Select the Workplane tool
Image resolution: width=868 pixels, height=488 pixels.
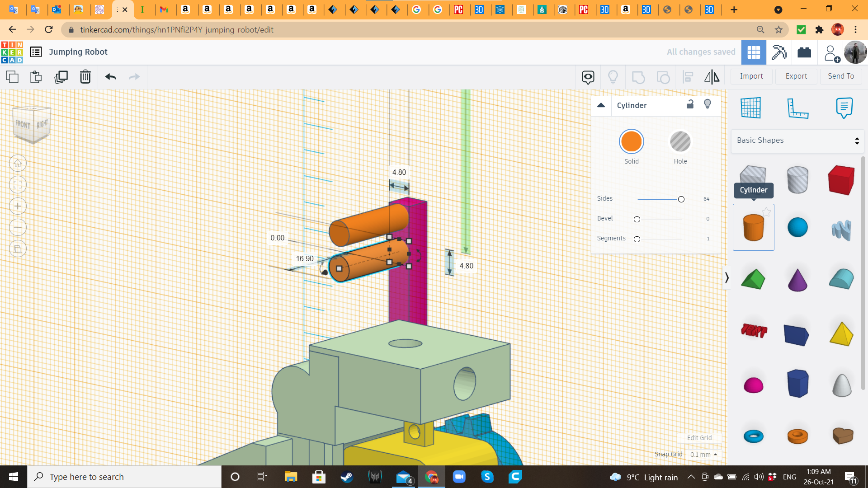click(x=750, y=108)
